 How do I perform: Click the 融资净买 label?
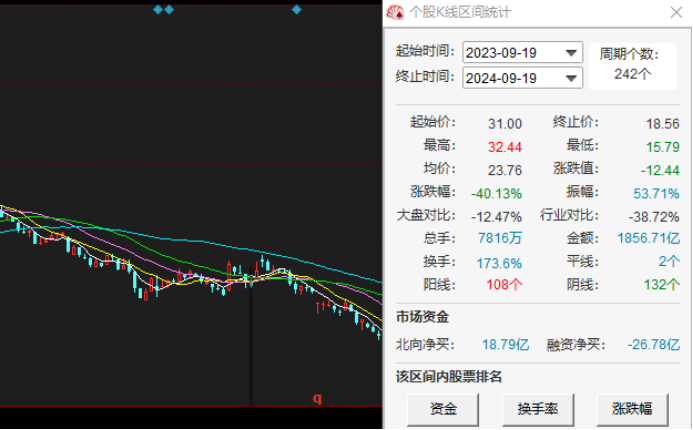575,344
